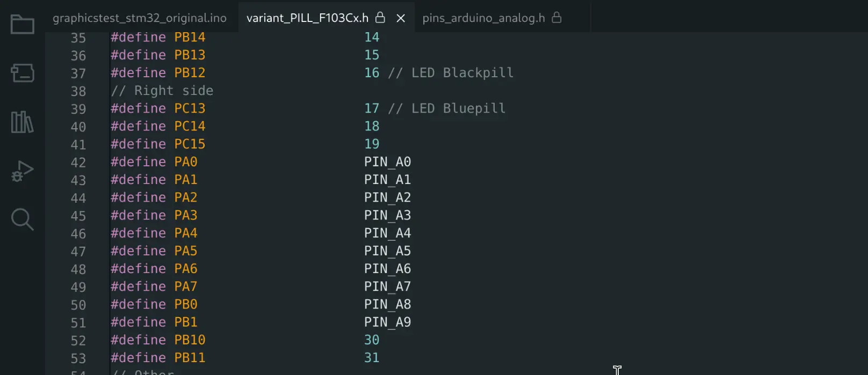Screen dimensions: 868x375
Task: Click line number 37 in gutter
Action: pyautogui.click(x=78, y=73)
